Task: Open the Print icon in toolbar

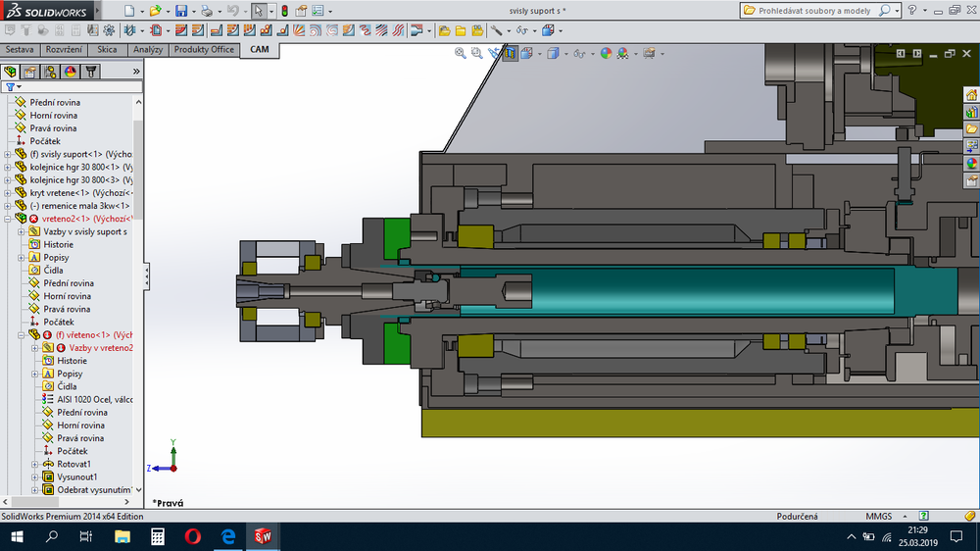Action: click(206, 11)
